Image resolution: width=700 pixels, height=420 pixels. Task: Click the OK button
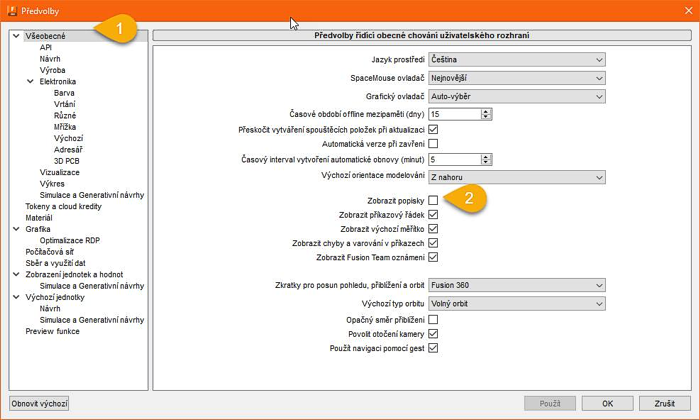(x=608, y=403)
